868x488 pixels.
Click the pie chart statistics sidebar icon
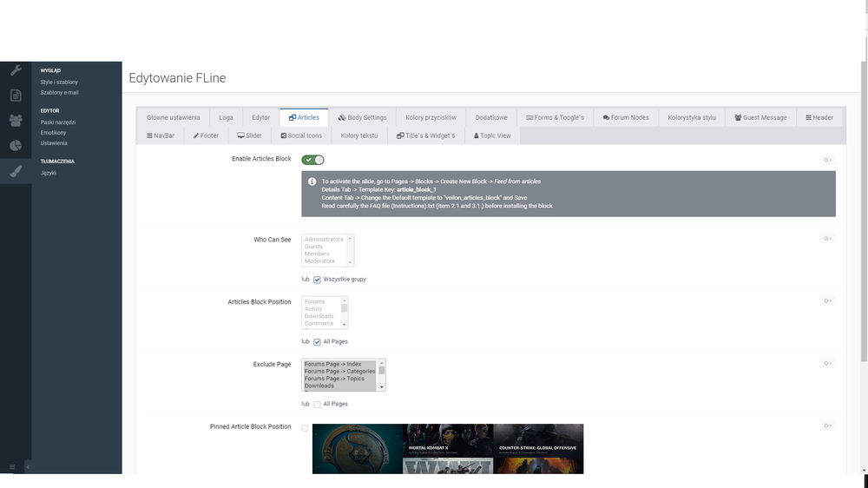click(16, 146)
